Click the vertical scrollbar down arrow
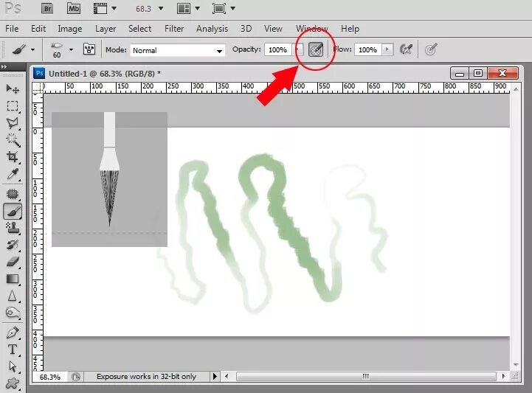The width and height of the screenshot is (532, 393). (x=516, y=364)
